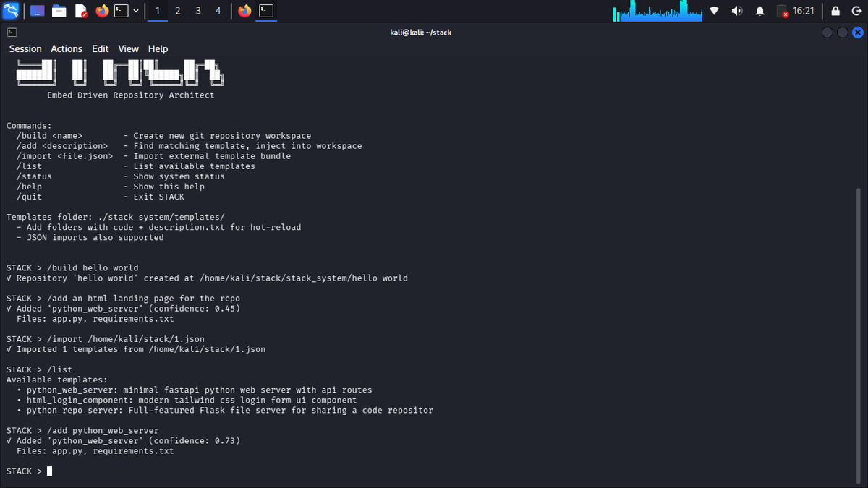Click the 16:21 panel clock

click(803, 11)
